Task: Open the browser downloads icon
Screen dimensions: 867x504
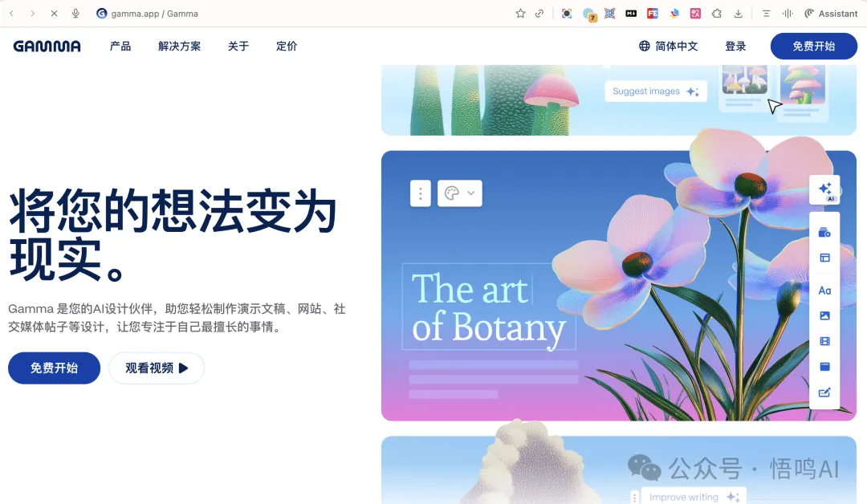Action: click(x=738, y=14)
